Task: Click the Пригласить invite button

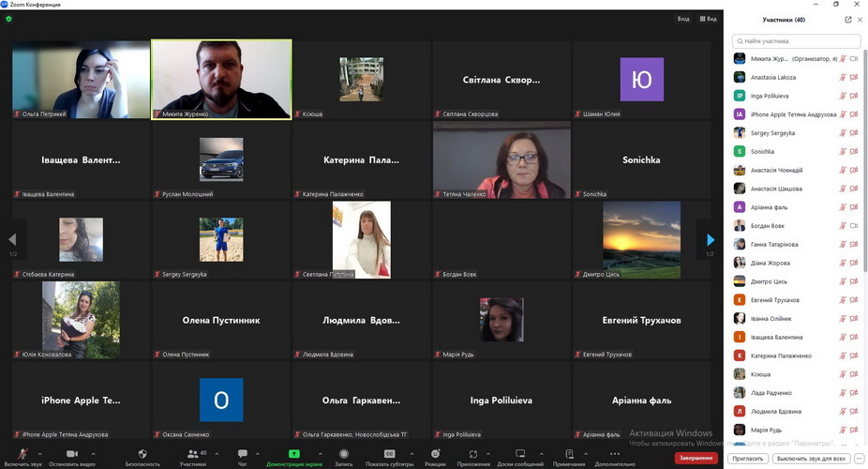Action: coord(748,459)
